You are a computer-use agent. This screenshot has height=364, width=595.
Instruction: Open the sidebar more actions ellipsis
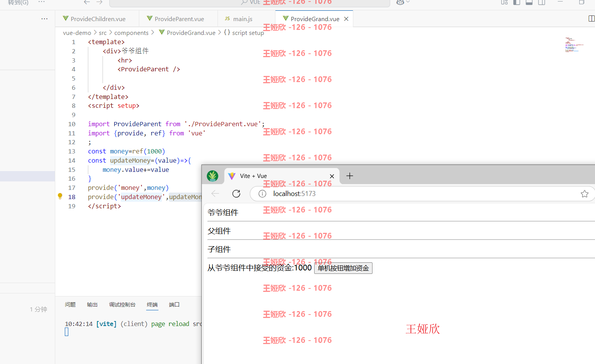click(x=45, y=18)
